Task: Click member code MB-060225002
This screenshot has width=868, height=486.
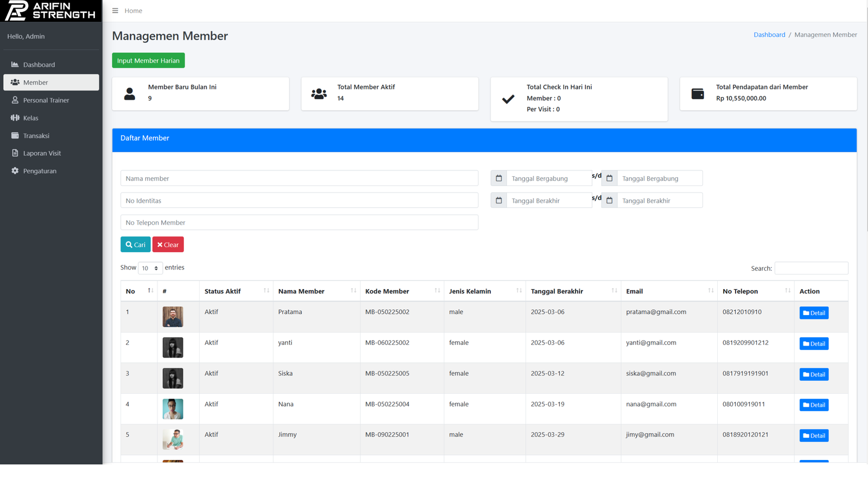Action: (x=387, y=343)
